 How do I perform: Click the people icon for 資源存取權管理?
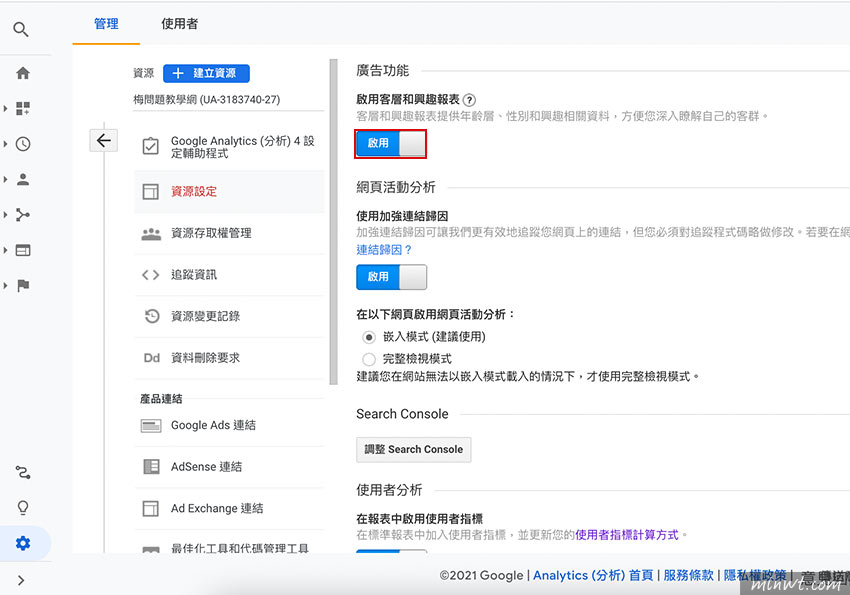coord(151,234)
